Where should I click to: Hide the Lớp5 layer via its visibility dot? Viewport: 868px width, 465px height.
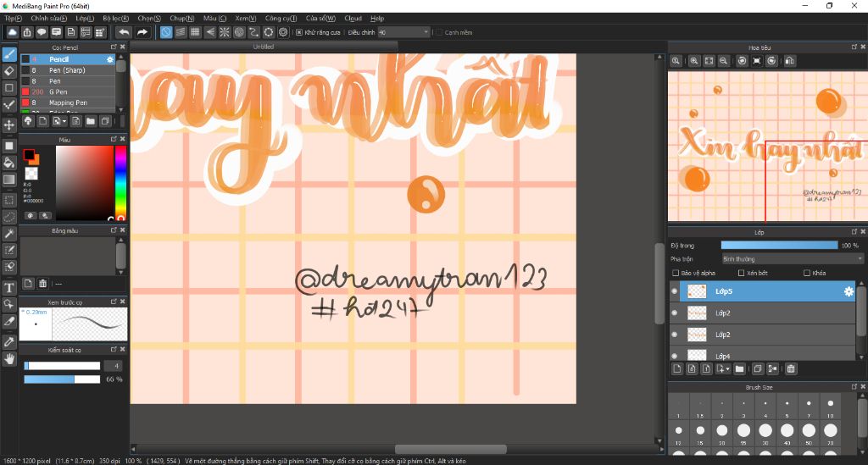[x=674, y=291]
